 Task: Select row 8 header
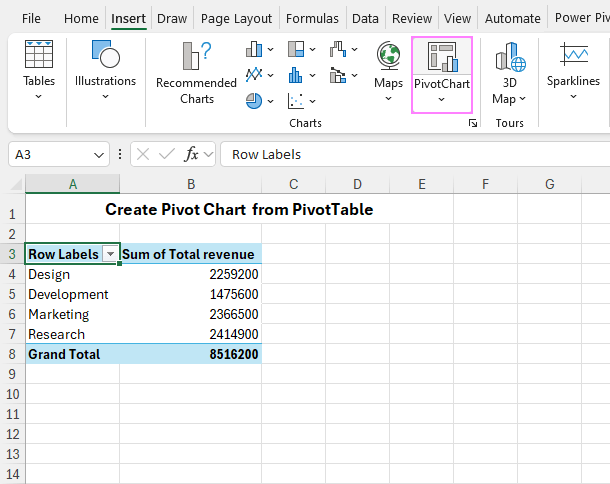[x=12, y=354]
